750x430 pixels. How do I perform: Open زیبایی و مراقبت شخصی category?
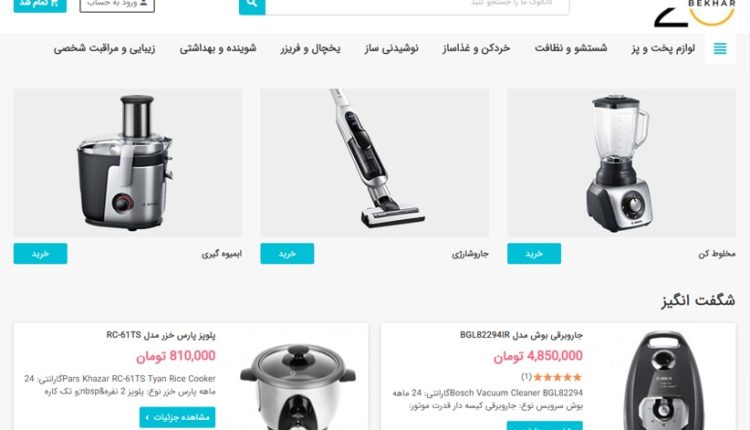click(x=104, y=48)
